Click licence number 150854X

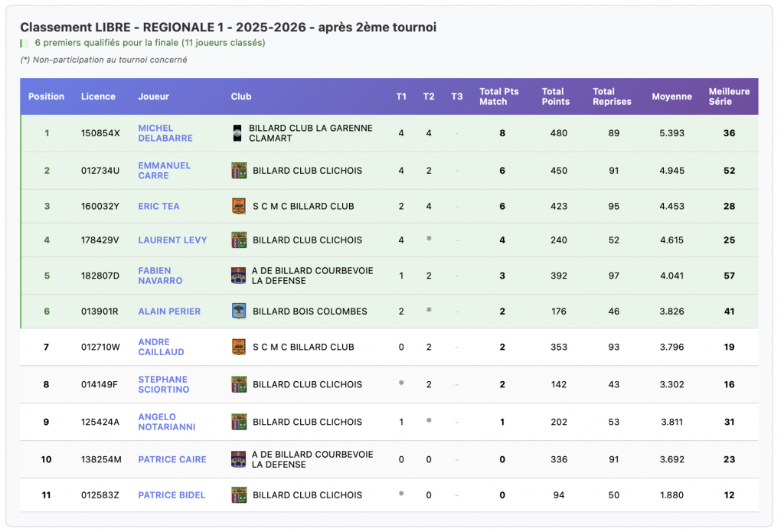(100, 133)
